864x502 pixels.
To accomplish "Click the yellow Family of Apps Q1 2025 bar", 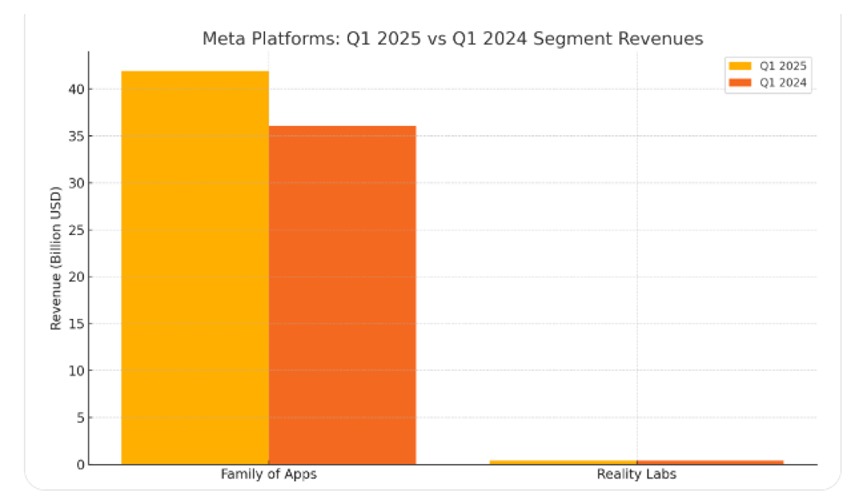I will [x=195, y=268].
